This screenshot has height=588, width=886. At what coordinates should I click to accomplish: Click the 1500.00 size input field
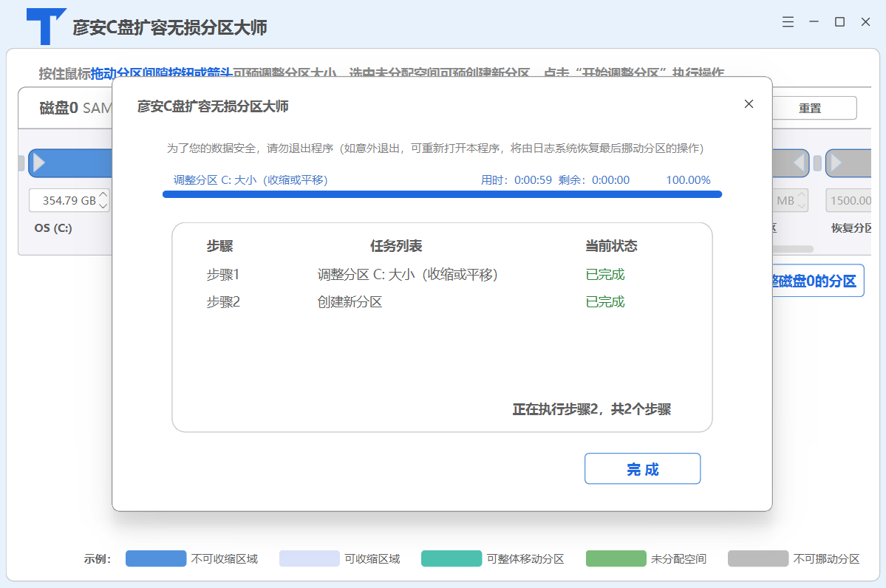point(849,200)
